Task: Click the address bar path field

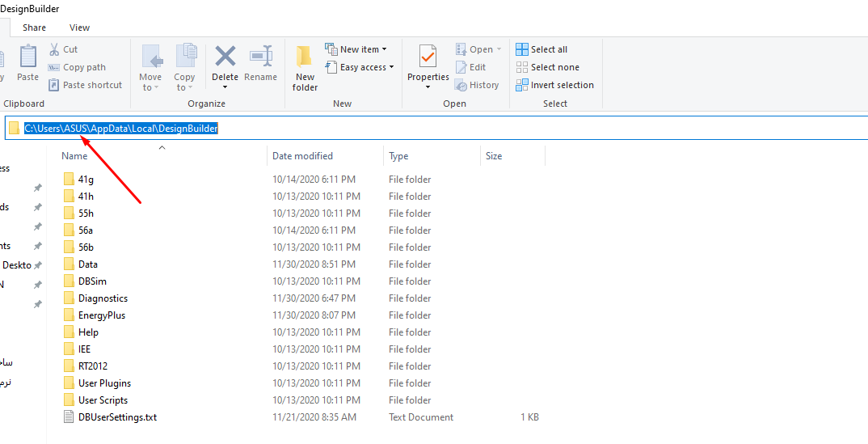Action: point(437,129)
